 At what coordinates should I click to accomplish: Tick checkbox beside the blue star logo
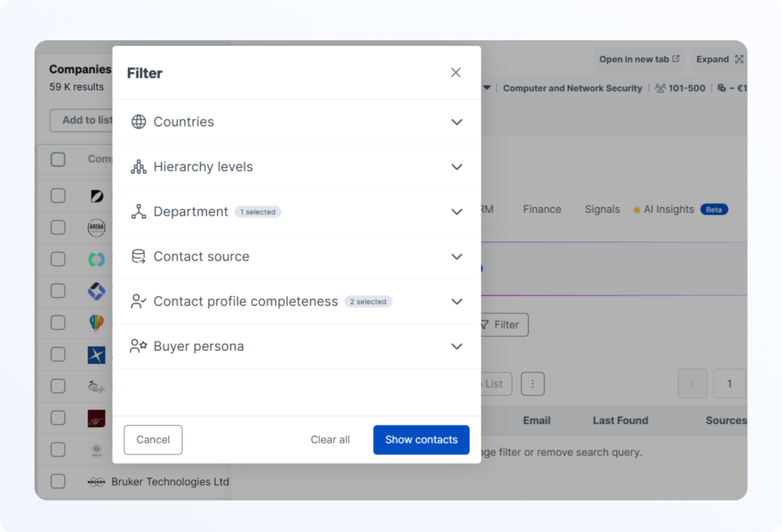(57, 355)
